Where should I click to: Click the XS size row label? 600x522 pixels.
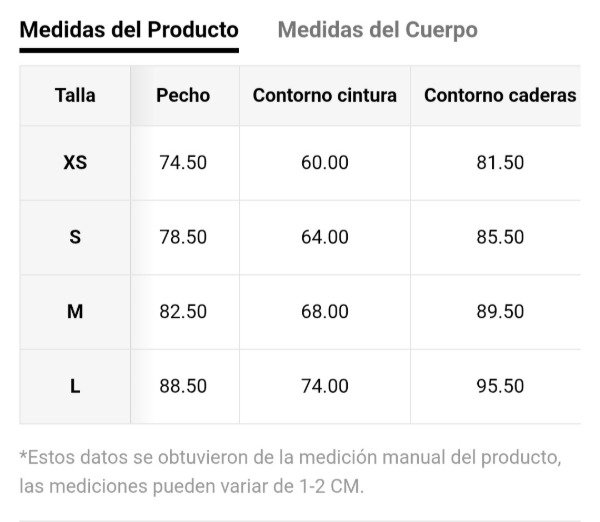coord(75,162)
